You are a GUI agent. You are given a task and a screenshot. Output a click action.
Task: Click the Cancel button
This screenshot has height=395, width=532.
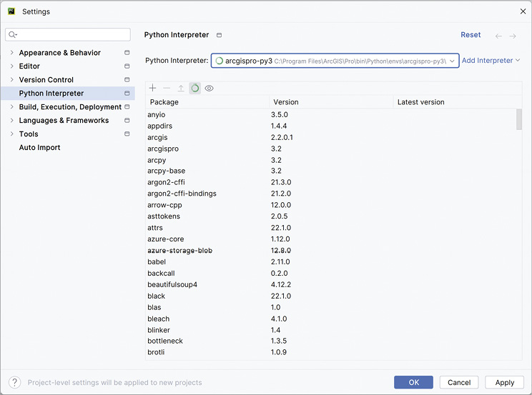(x=459, y=382)
